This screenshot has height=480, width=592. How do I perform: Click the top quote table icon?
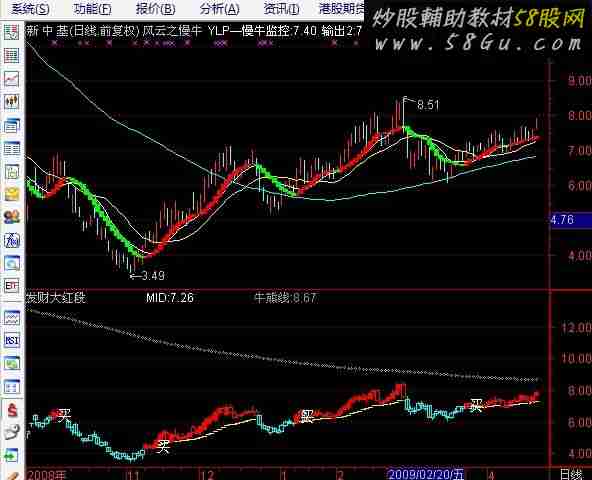pos(12,32)
